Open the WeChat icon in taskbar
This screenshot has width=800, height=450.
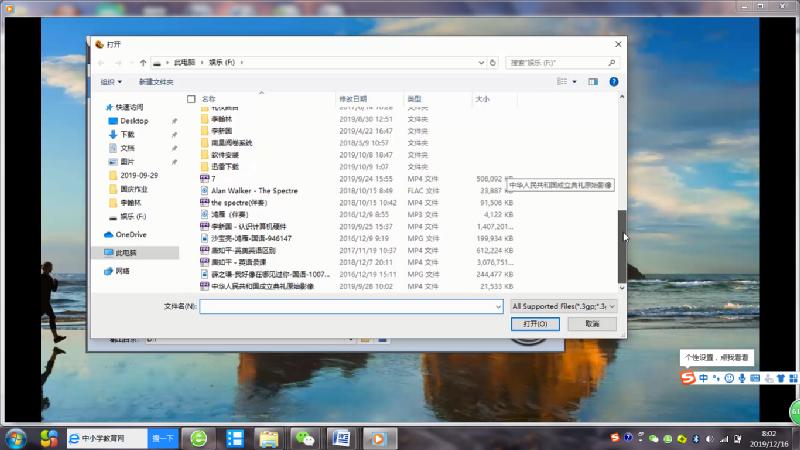click(x=303, y=438)
